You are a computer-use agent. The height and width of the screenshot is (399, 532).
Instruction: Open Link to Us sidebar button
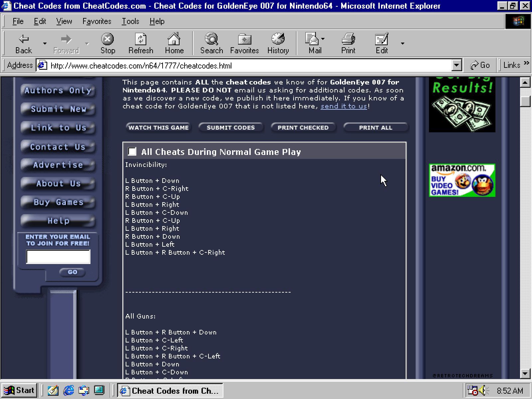click(x=58, y=128)
